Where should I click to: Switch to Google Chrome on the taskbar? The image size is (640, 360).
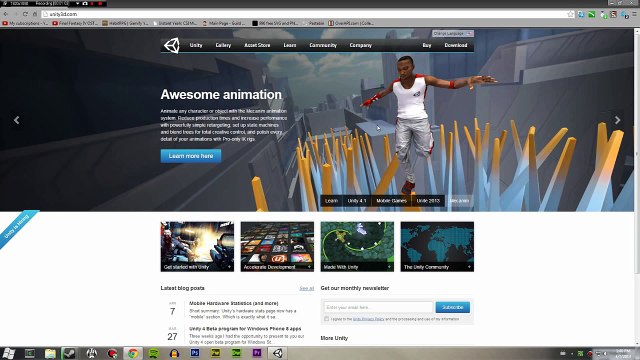[x=133, y=353]
